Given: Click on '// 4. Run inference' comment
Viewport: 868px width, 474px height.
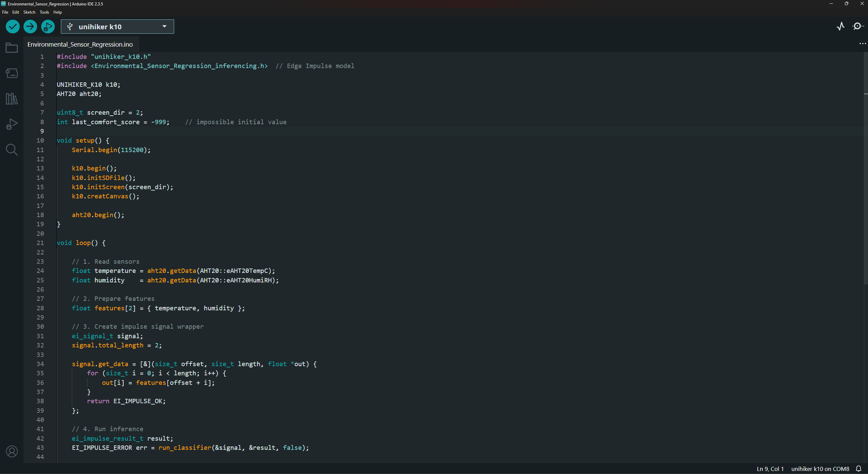Looking at the screenshot, I should tap(107, 429).
